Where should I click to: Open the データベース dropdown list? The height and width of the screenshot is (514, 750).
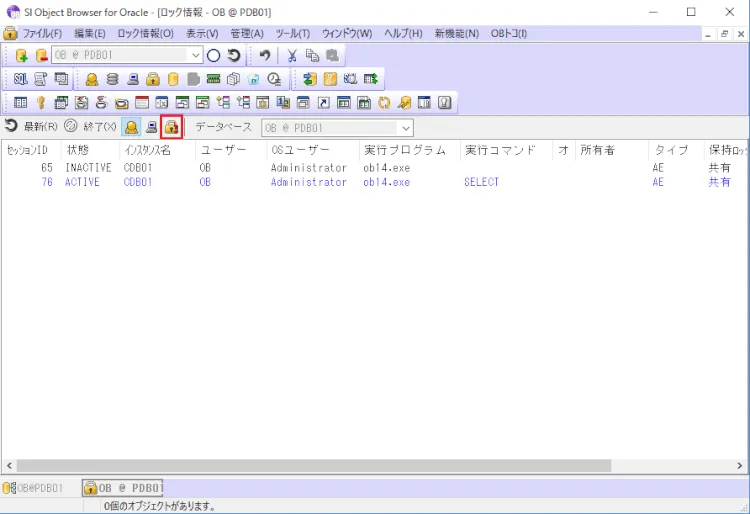click(406, 128)
